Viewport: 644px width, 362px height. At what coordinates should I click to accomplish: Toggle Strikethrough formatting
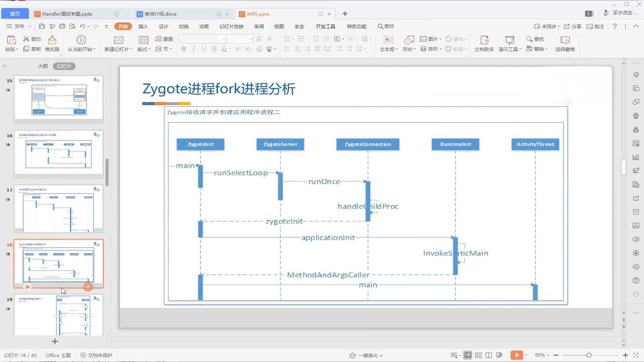coord(214,49)
